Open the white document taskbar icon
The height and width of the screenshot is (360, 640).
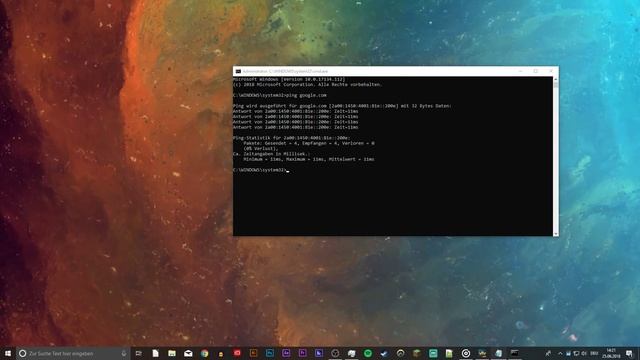coord(156,353)
